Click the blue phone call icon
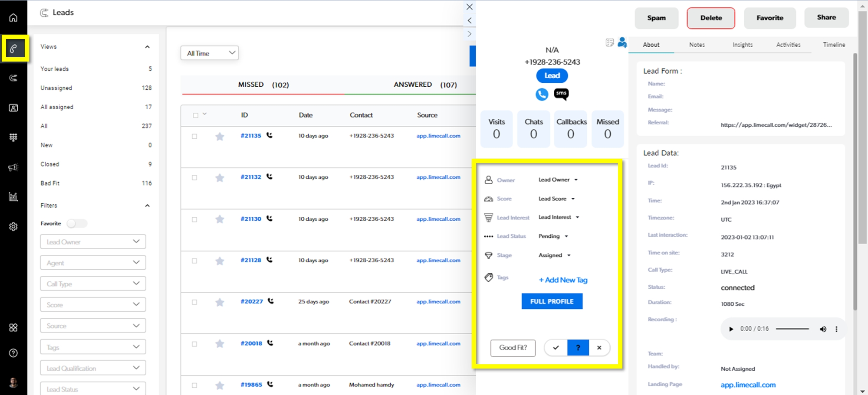Viewport: 868px width, 395px height. coord(542,94)
